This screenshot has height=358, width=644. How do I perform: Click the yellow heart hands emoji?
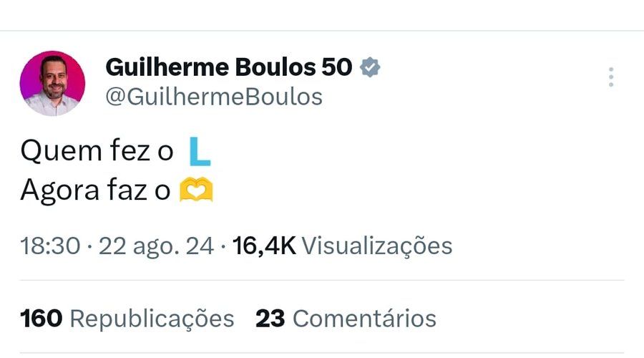[x=196, y=190]
